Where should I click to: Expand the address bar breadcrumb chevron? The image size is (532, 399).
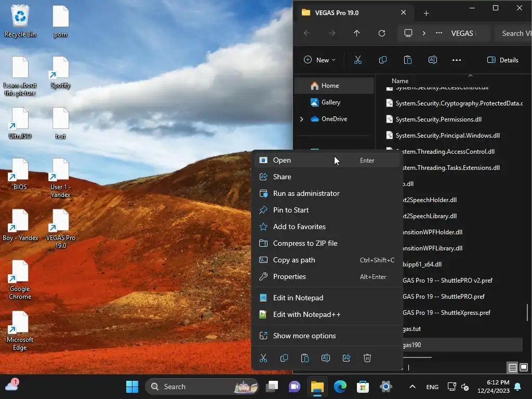point(424,33)
